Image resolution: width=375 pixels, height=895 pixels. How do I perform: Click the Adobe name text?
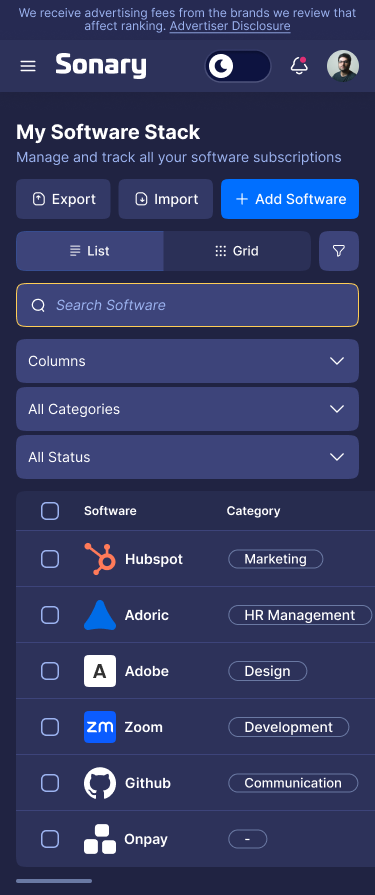click(x=147, y=671)
